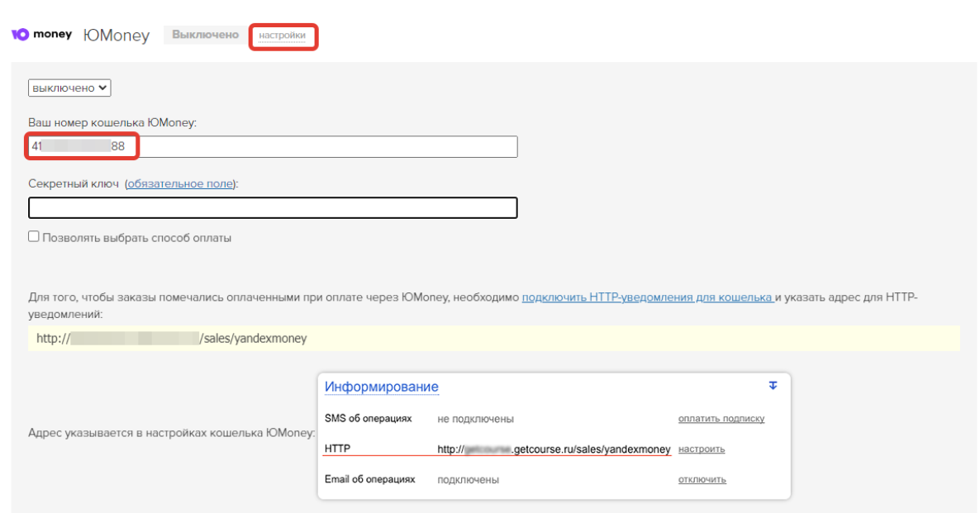Enable Позволять выбрать способ оплаты checkbox
Viewport: 980px width, 513px height.
(x=34, y=236)
